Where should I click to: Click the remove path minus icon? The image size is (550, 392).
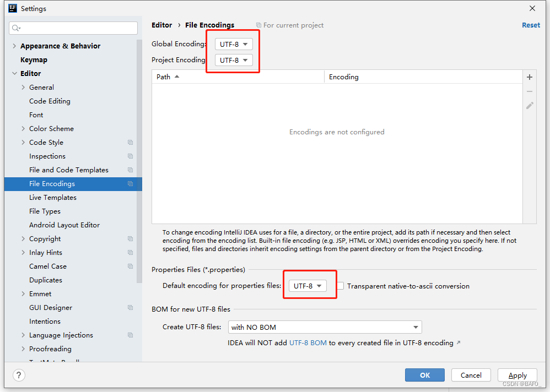529,91
